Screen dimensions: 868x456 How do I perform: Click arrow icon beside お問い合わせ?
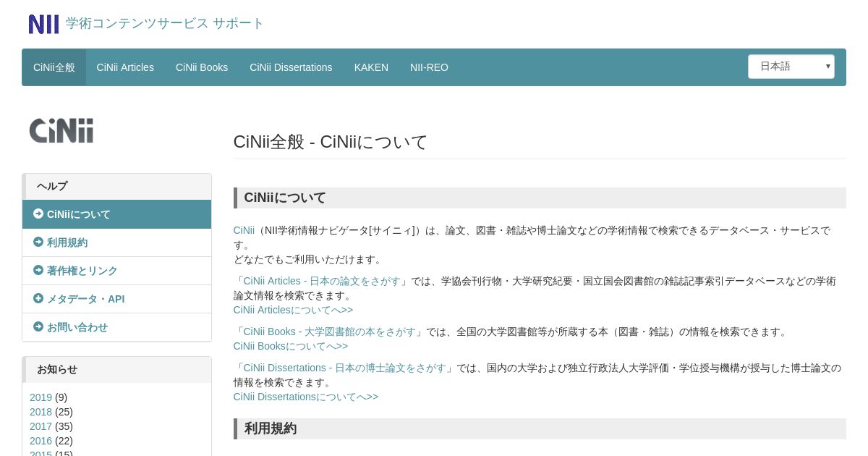pos(38,327)
